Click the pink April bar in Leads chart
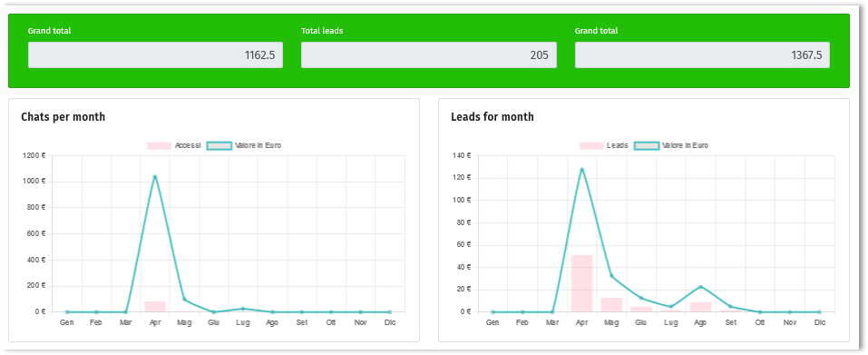Image resolution: width=868 pixels, height=355 pixels. [x=581, y=283]
